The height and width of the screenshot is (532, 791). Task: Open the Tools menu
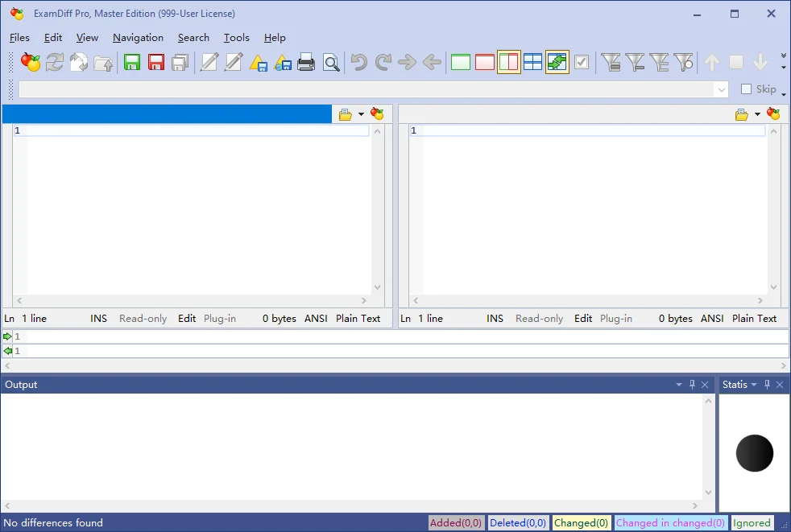[x=237, y=38]
